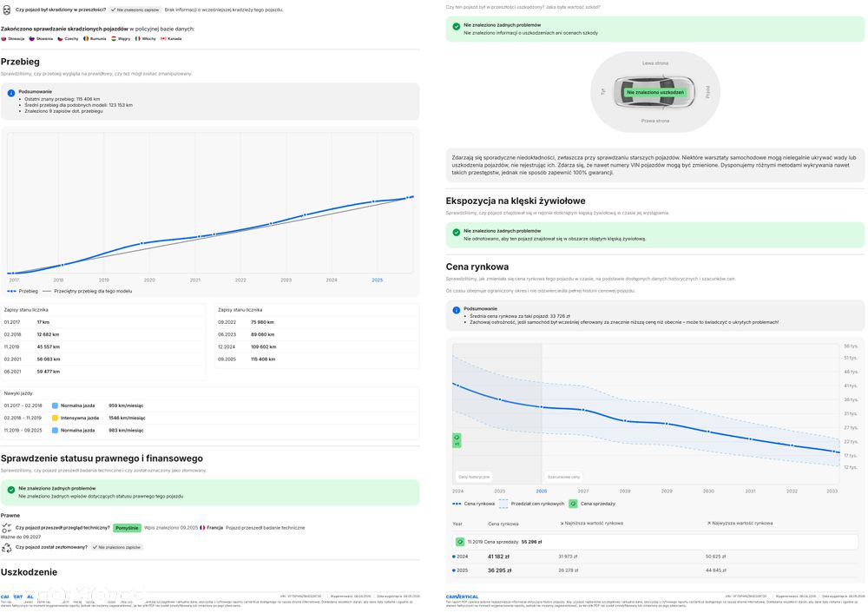Click the '41 182 zł' market price for 2024
868x613 pixels.
coord(498,557)
